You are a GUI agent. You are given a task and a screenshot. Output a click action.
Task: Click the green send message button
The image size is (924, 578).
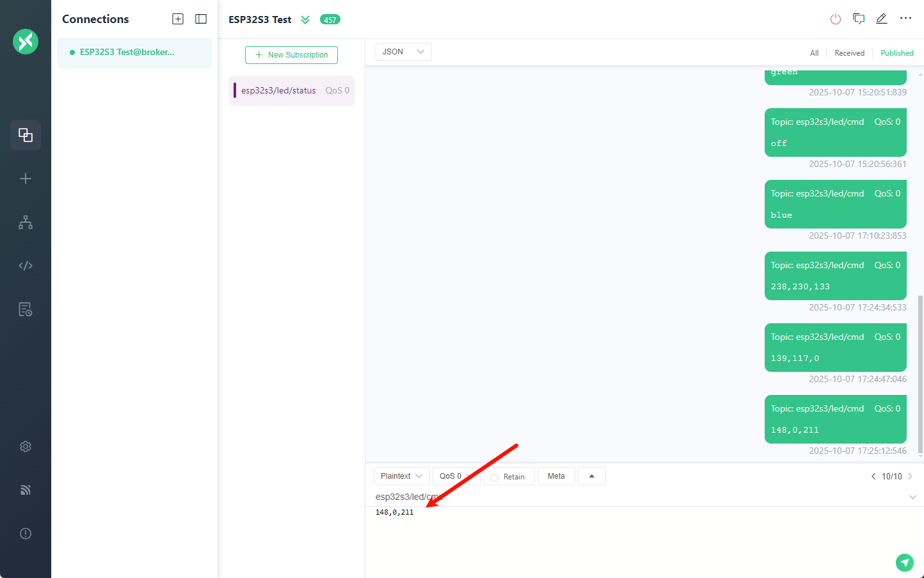904,563
